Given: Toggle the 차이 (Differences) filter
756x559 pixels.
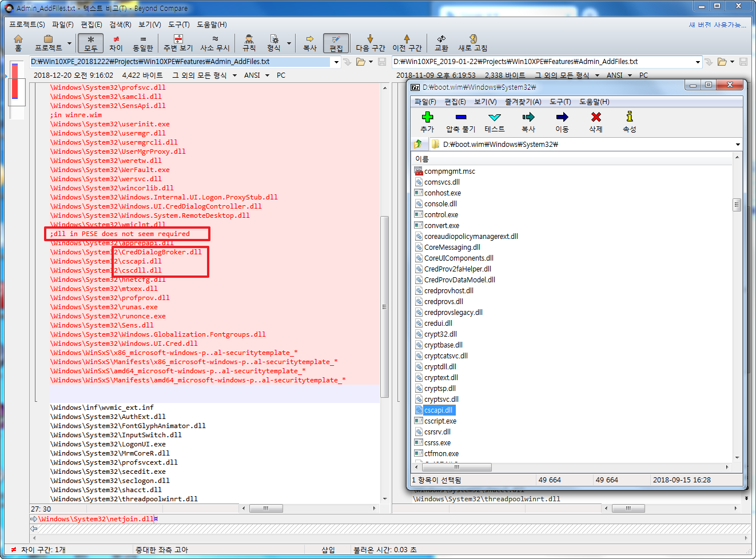Looking at the screenshot, I should pyautogui.click(x=116, y=43).
